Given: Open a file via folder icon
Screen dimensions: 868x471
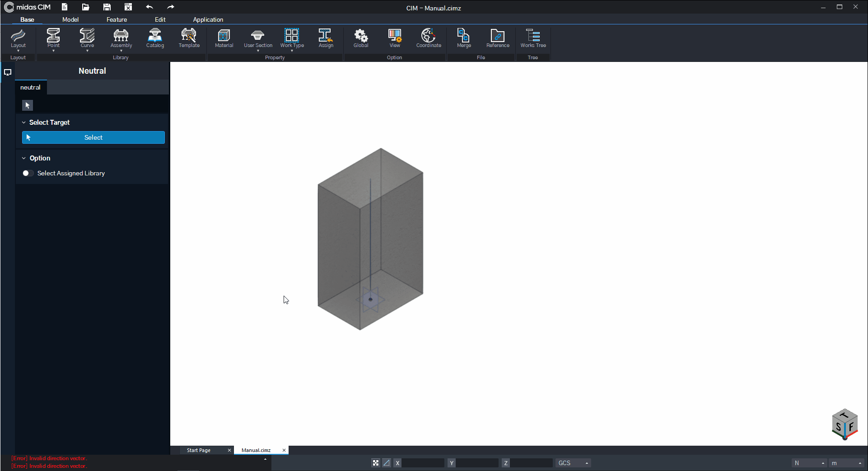Looking at the screenshot, I should pos(85,7).
